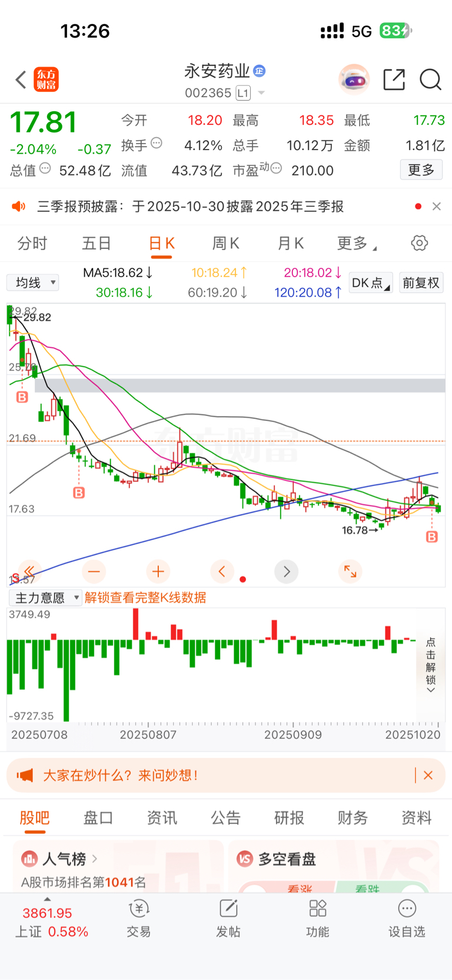Toggle the 前复权 adjustment button
The image size is (452, 980).
tap(421, 283)
